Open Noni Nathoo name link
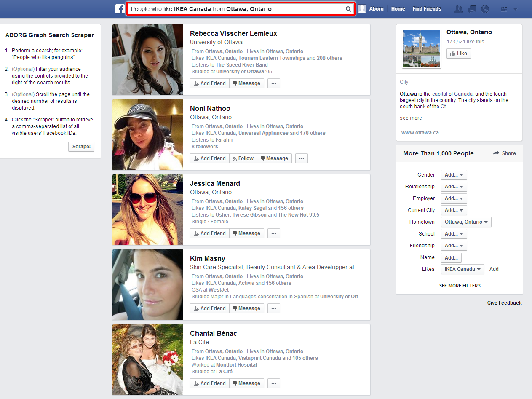532x399 pixels. click(x=210, y=108)
